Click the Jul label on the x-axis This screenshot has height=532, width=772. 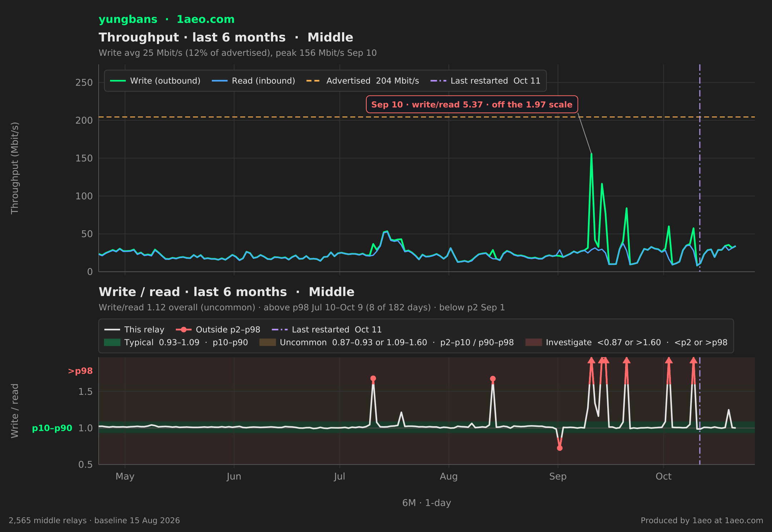[340, 476]
